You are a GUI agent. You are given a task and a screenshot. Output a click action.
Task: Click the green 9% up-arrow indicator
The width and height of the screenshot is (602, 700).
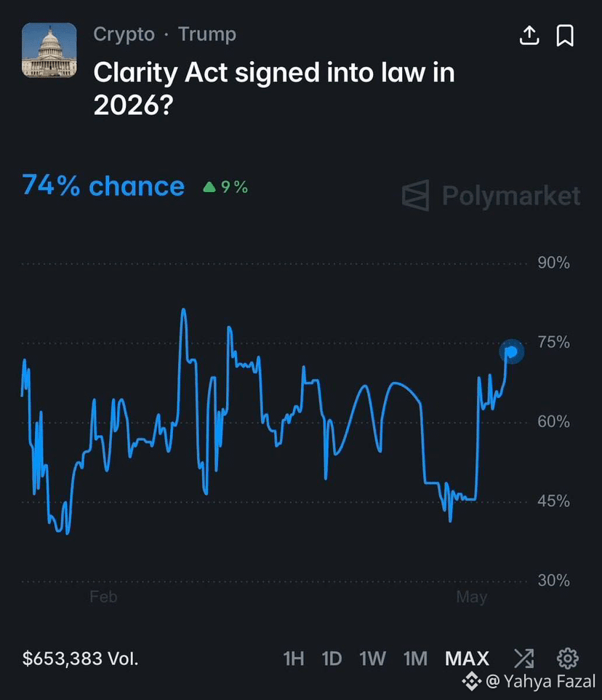pyautogui.click(x=225, y=186)
